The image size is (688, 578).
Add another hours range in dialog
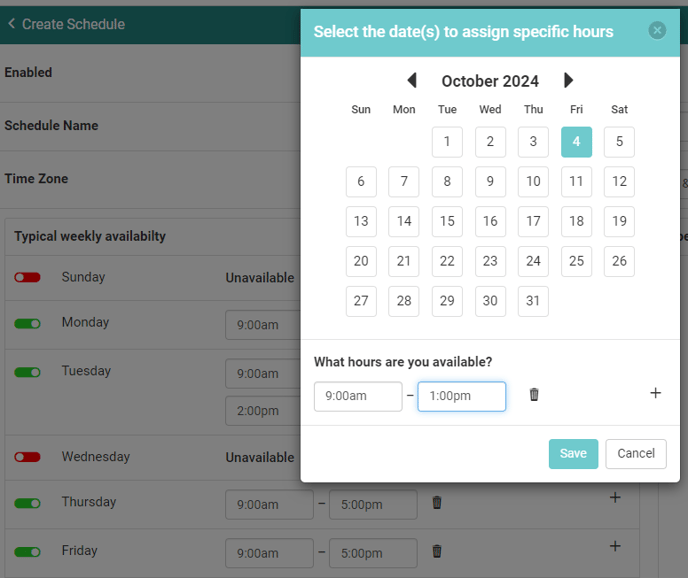coord(655,393)
